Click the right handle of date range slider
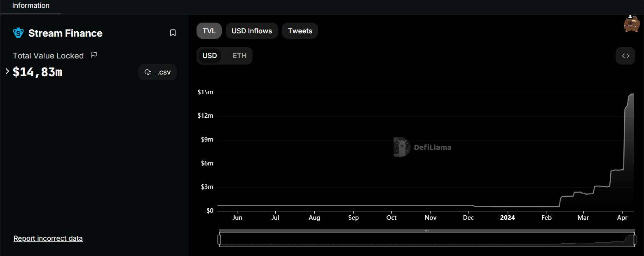Screen dimensions: 644x256 click(x=634, y=240)
